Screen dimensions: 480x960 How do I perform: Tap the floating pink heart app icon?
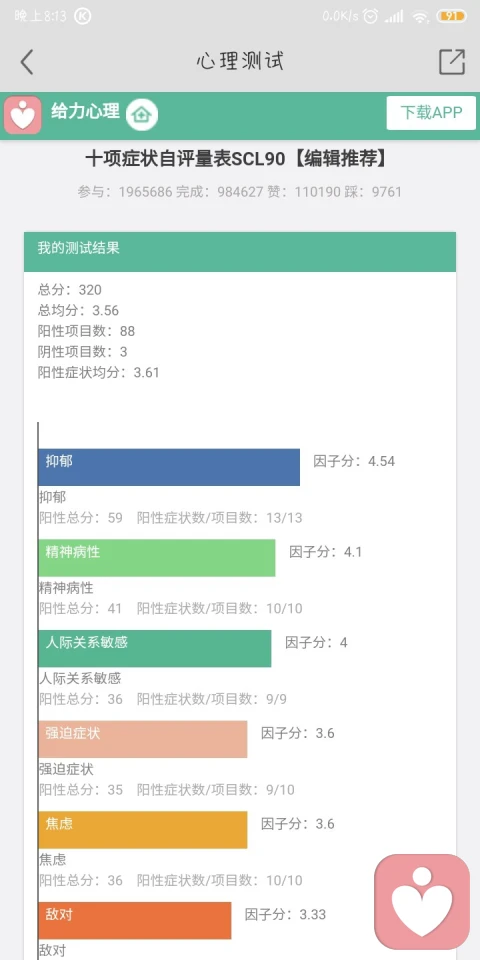point(422,901)
